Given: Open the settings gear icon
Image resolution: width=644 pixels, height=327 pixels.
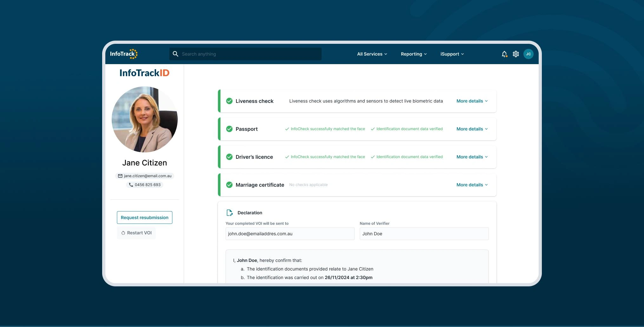Looking at the screenshot, I should point(516,54).
